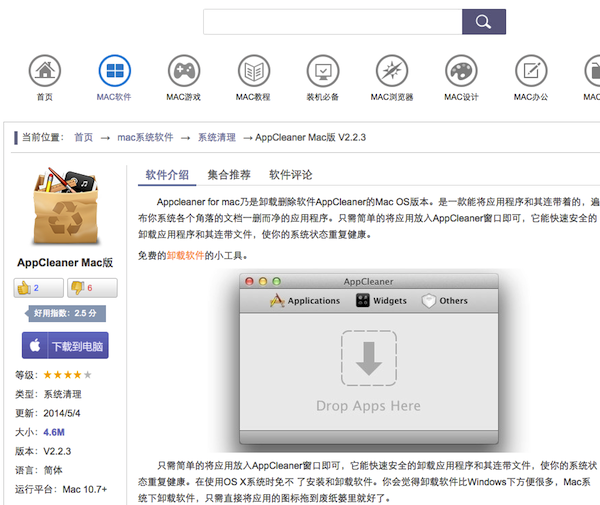
Task: Click the AppCleaner paper bag thumbnail
Action: 66,206
